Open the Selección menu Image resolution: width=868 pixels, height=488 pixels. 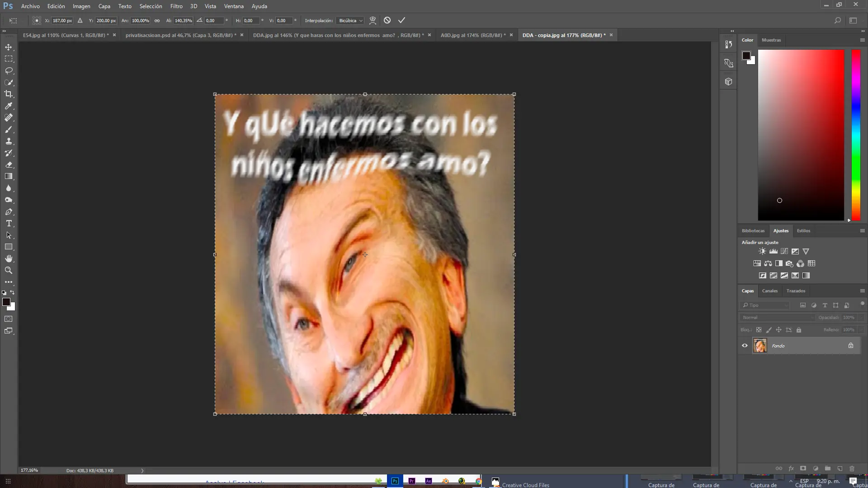151,6
